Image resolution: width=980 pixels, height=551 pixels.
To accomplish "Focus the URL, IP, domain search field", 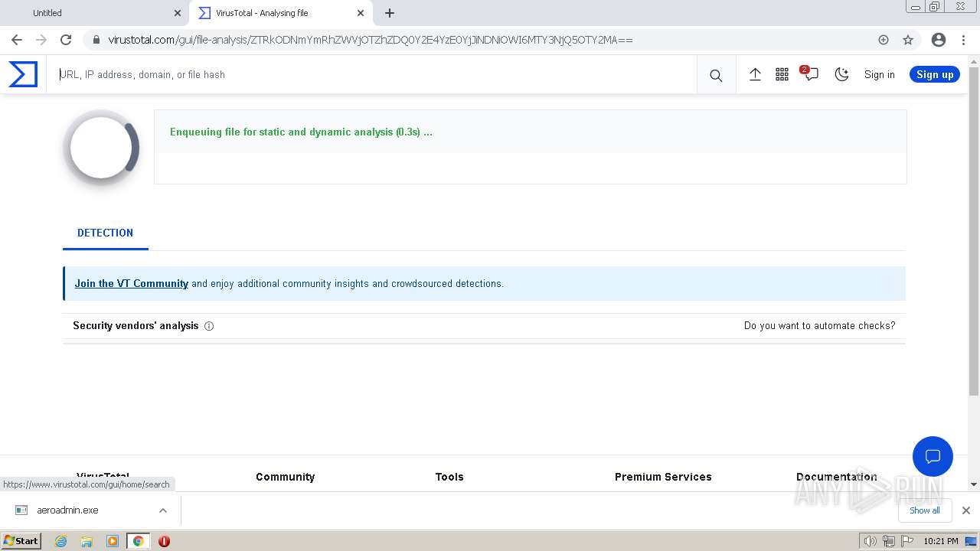I will coord(371,74).
